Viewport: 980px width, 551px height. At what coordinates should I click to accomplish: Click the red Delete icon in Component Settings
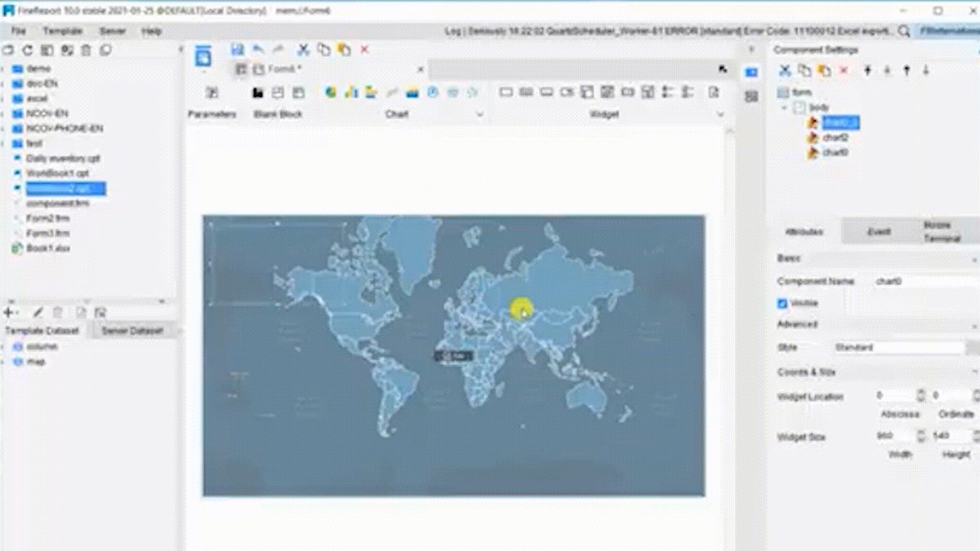pos(844,71)
